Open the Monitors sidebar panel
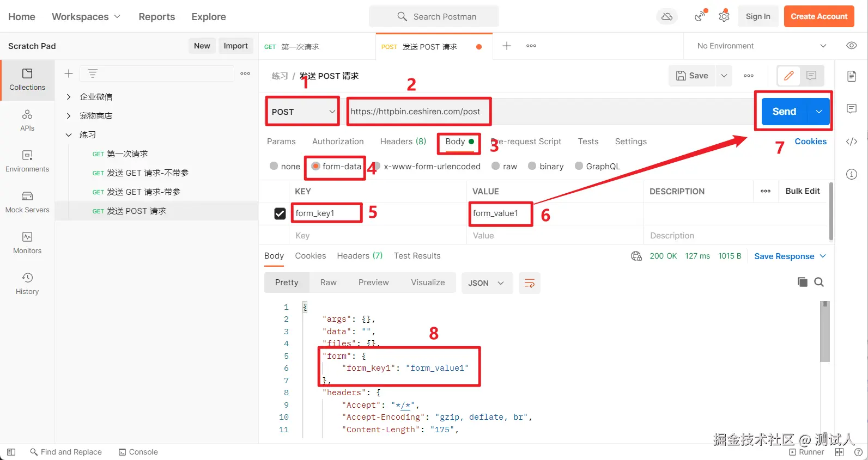868x460 pixels. (x=27, y=243)
